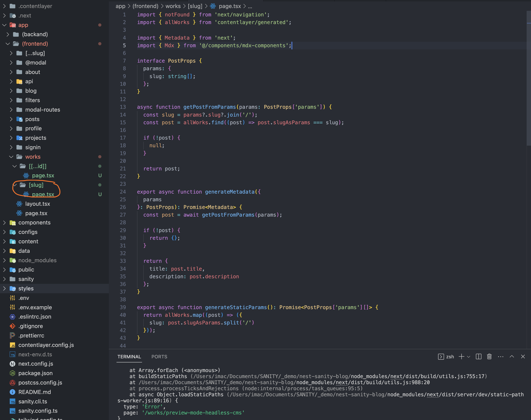Image resolution: width=531 pixels, height=420 pixels.
Task: Click the TypeScript icon next to sanity.cli.ts
Action: click(x=12, y=401)
